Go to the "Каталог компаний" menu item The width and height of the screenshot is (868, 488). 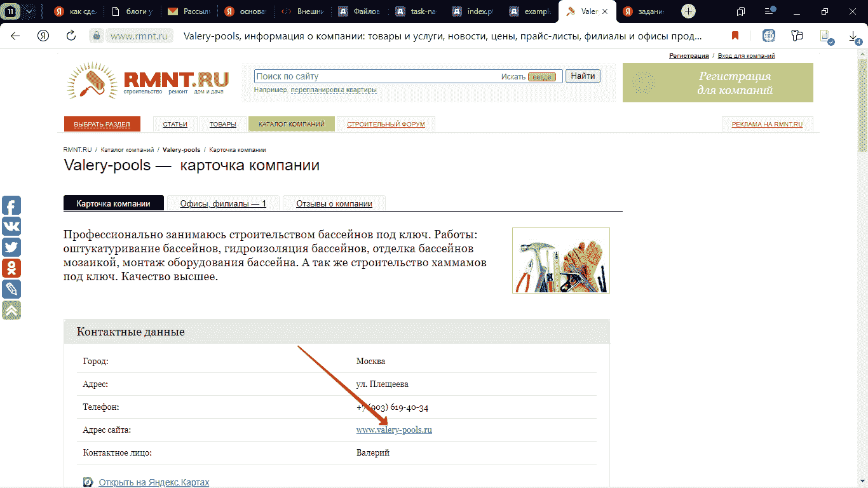(x=292, y=125)
